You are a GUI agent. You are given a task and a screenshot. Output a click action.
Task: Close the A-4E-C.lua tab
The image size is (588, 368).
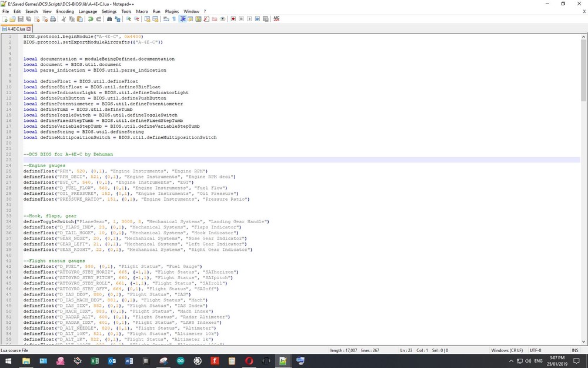tap(29, 29)
